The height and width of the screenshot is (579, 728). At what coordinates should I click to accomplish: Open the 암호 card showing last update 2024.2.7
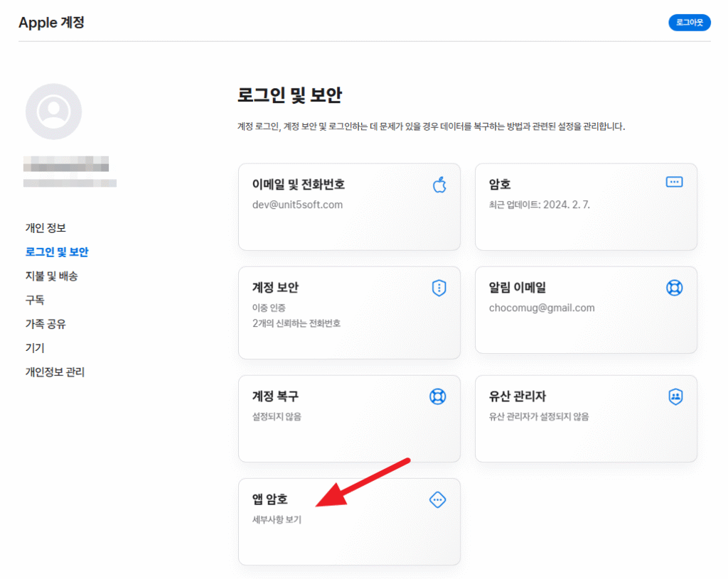coord(586,206)
